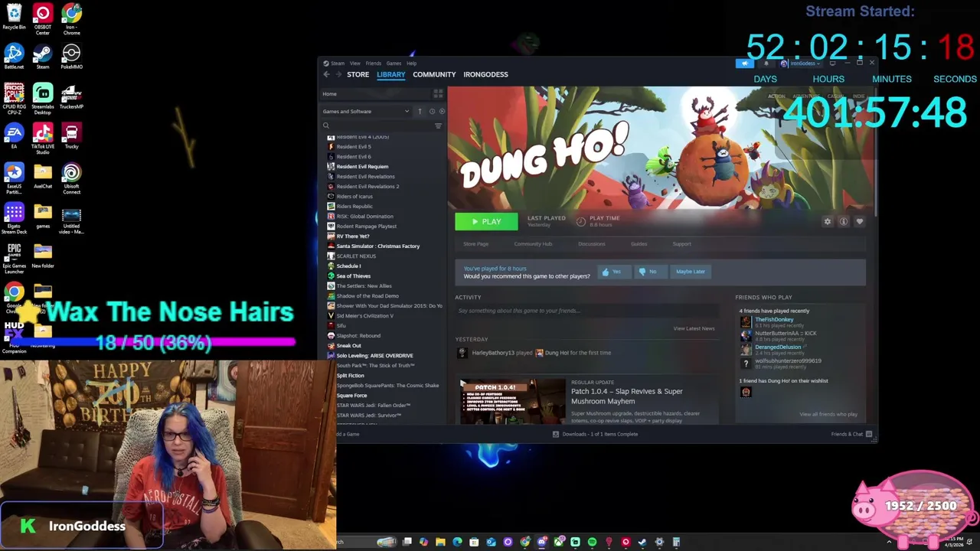980x551 pixels.
Task: Open Steam game settings gear icon
Action: (827, 221)
